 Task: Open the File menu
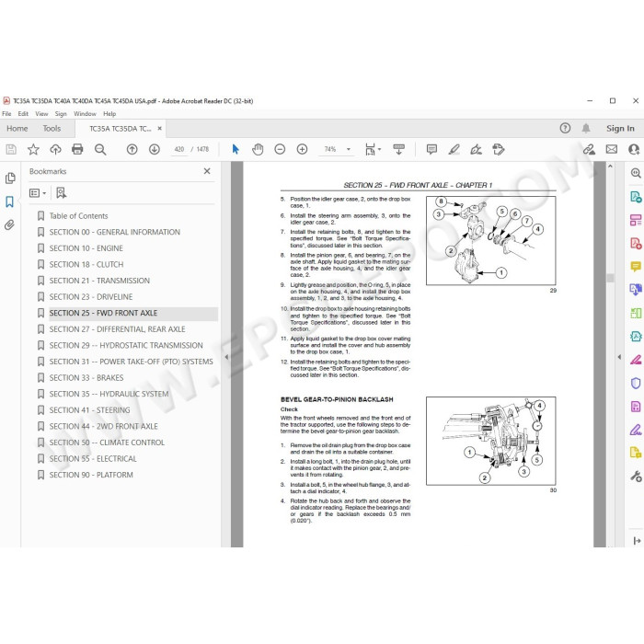6,114
